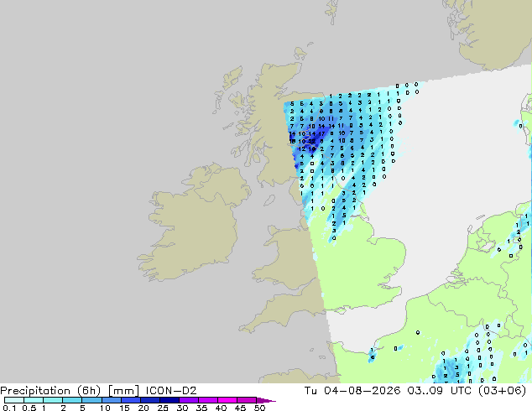Click the 'ICON-D2' model name label
This screenshot has width=532, height=411.
[x=171, y=391]
